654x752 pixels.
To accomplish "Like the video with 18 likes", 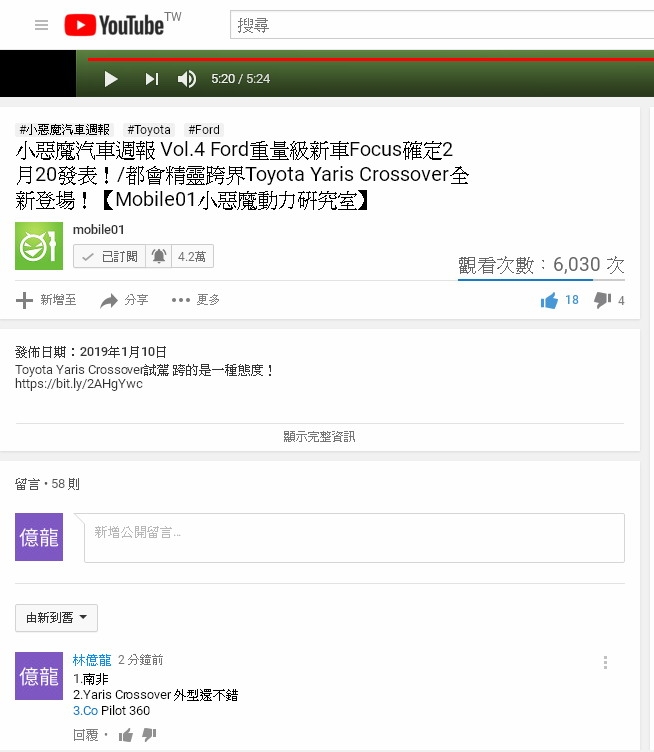I will click(560, 300).
